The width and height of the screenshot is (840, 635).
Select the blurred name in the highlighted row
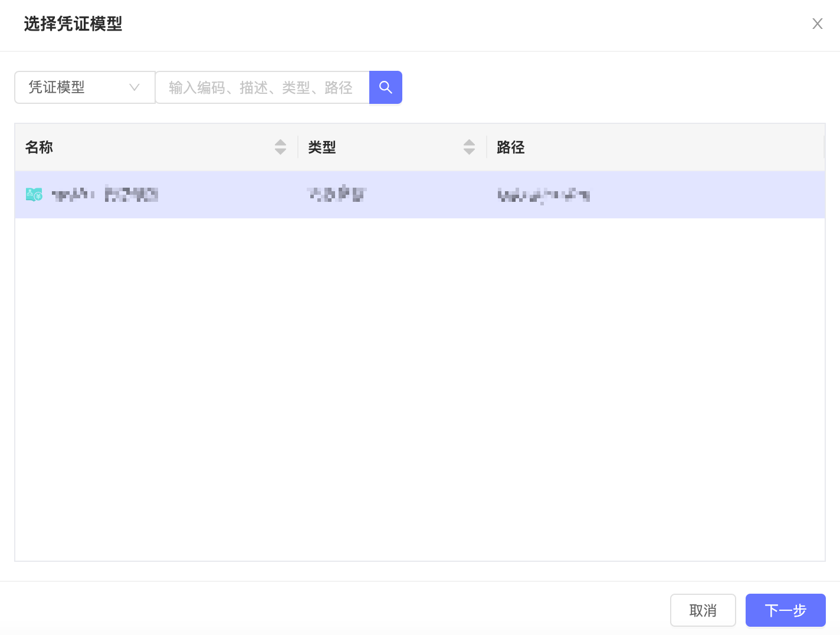pyautogui.click(x=105, y=195)
